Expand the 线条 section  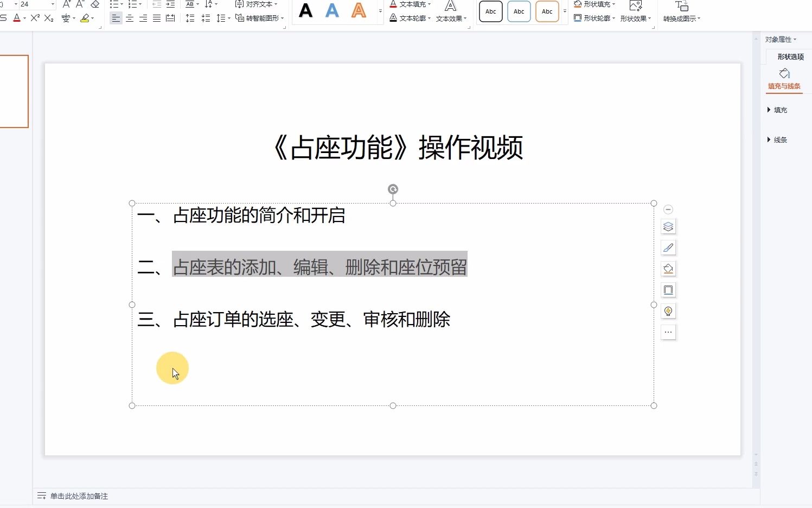click(779, 139)
